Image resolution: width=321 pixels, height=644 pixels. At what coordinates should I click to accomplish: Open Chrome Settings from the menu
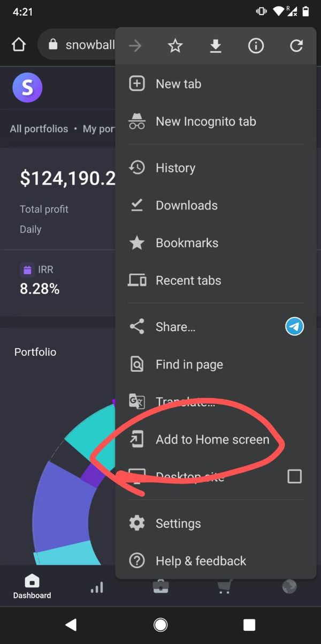coord(178,523)
